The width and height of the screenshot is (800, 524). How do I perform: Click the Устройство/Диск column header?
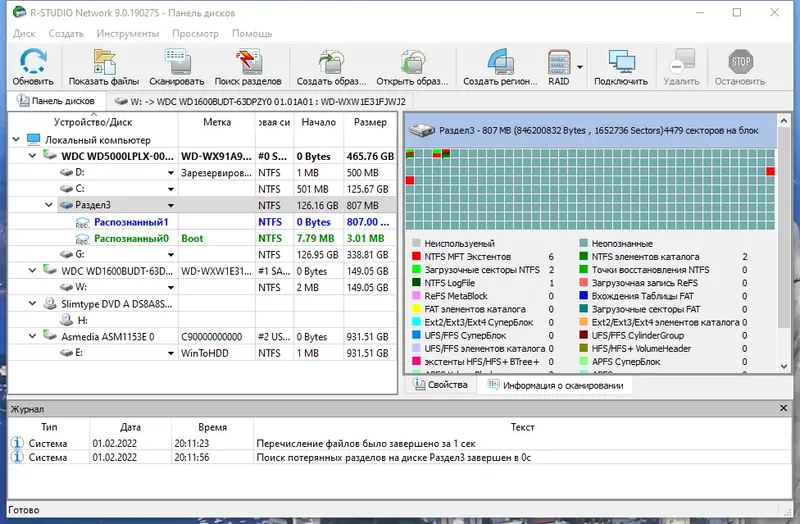tap(93, 122)
